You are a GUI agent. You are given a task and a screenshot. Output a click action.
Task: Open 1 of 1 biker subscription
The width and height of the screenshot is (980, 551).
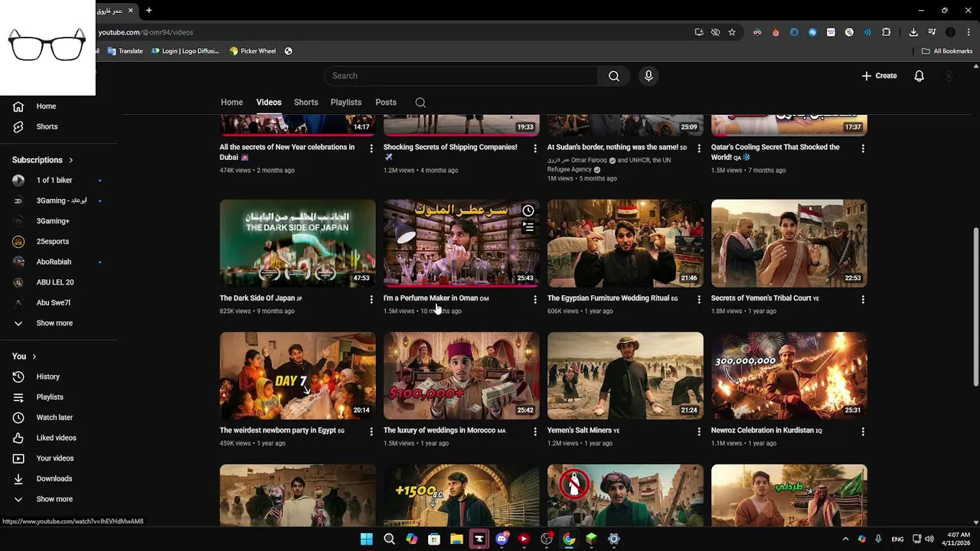[x=58, y=181]
